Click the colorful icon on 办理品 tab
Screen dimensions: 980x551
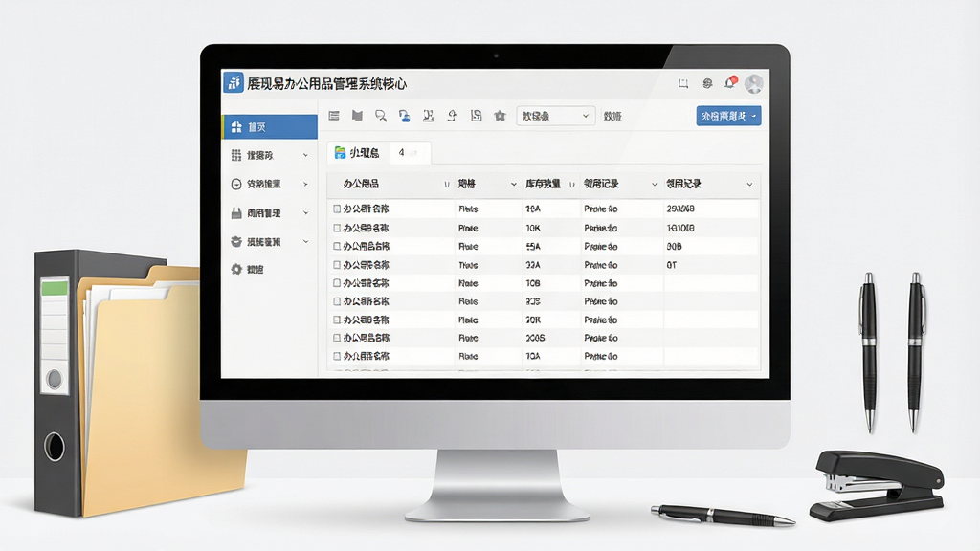point(340,152)
